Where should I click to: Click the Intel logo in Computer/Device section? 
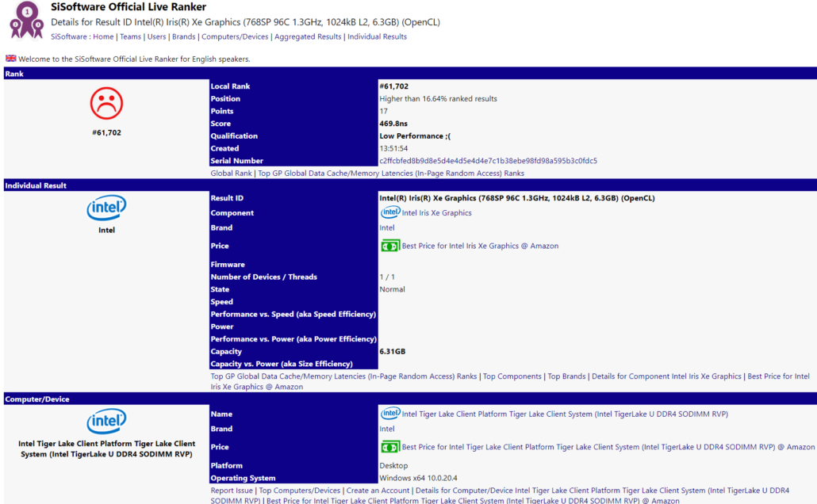point(105,422)
